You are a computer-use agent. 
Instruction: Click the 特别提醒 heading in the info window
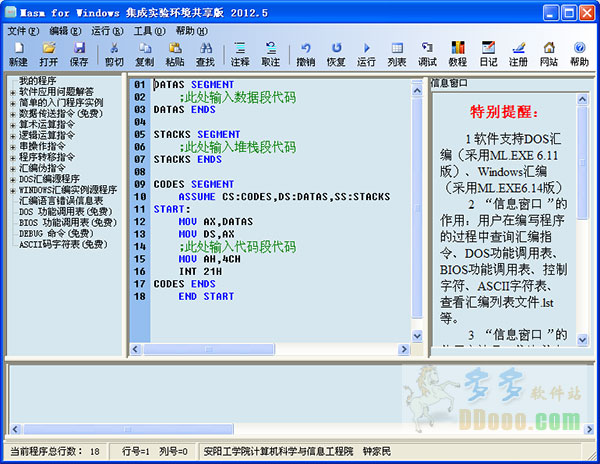[504, 112]
